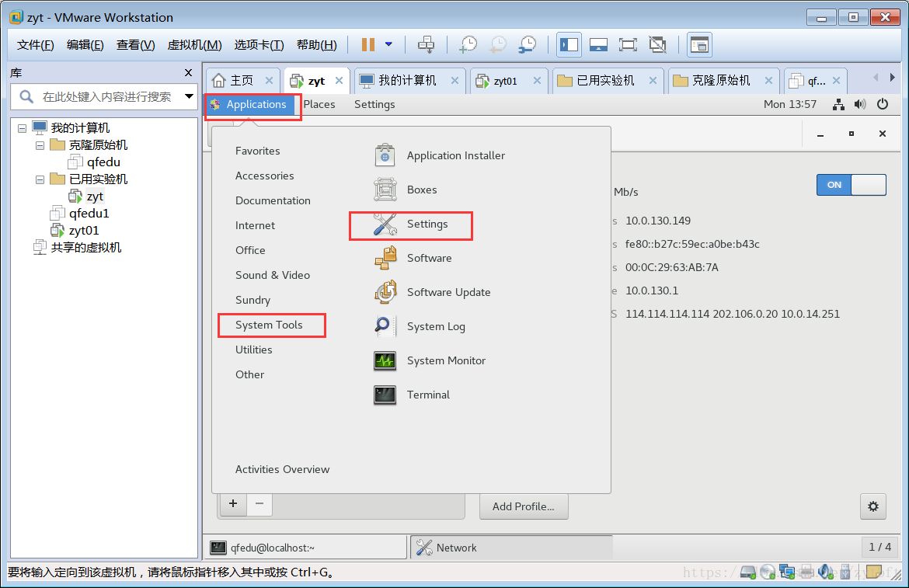
Task: Switch to Network window taskbar item
Action: point(510,548)
